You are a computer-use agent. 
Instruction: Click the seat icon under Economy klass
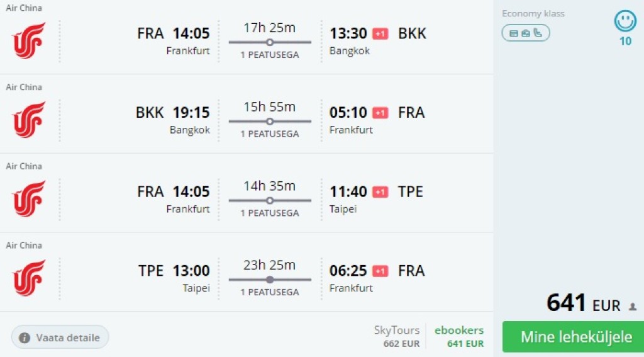coord(538,33)
